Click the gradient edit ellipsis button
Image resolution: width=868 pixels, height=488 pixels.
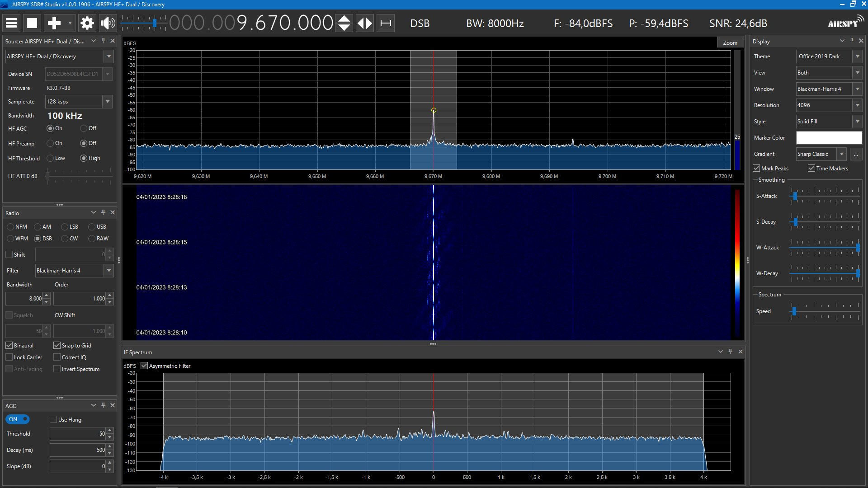pyautogui.click(x=856, y=154)
